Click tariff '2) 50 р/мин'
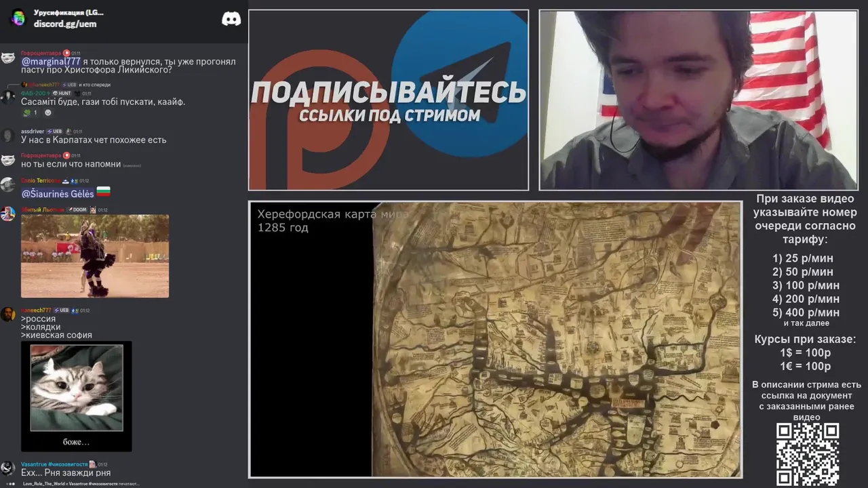 [x=803, y=272]
